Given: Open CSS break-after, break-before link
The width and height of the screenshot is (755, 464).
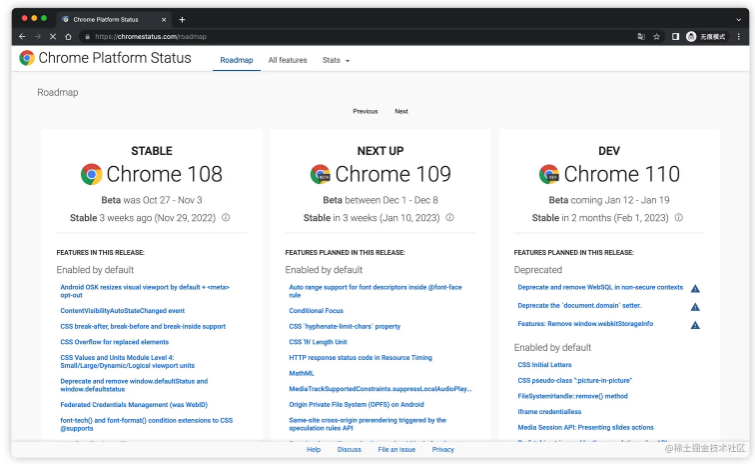Looking at the screenshot, I should pos(143,326).
